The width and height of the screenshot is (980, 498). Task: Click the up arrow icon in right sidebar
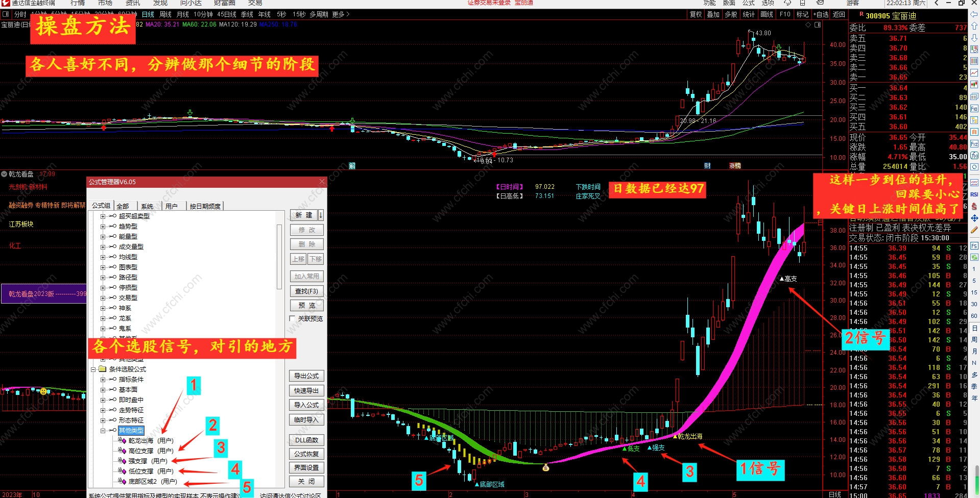[x=974, y=26]
